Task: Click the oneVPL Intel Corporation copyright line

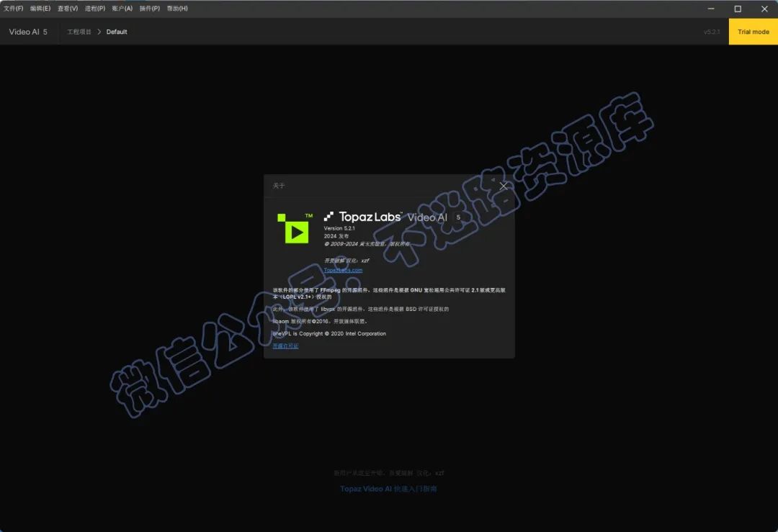Action: (x=329, y=334)
